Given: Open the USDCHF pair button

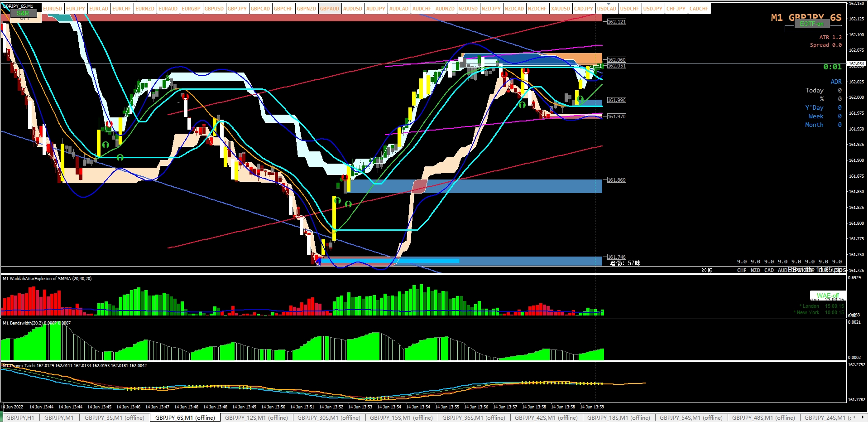Looking at the screenshot, I should click(630, 9).
